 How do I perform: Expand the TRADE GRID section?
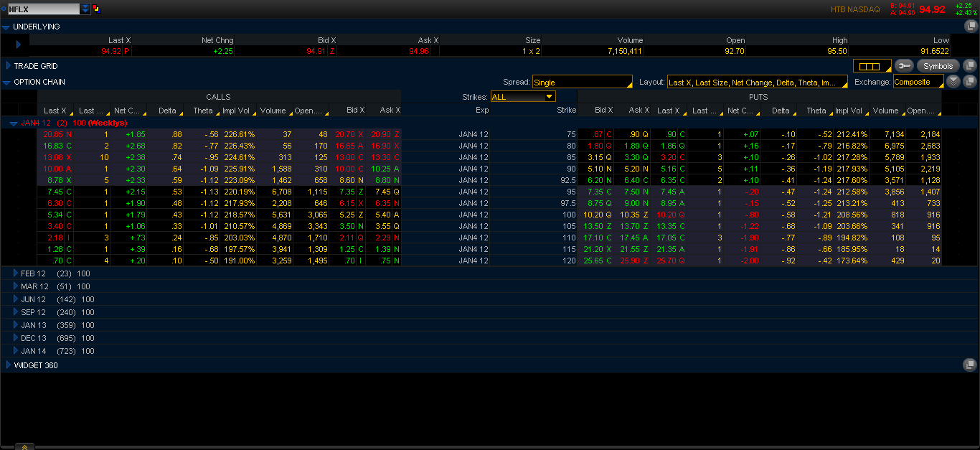click(8, 66)
